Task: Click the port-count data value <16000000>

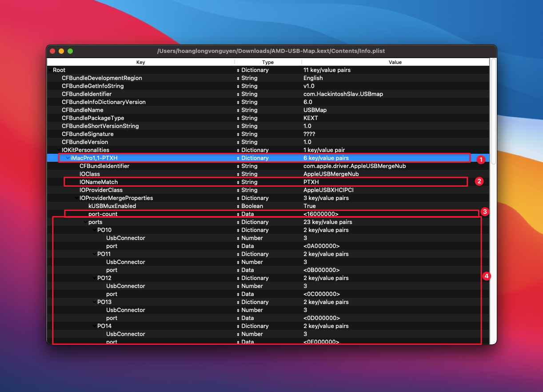Action: (321, 214)
